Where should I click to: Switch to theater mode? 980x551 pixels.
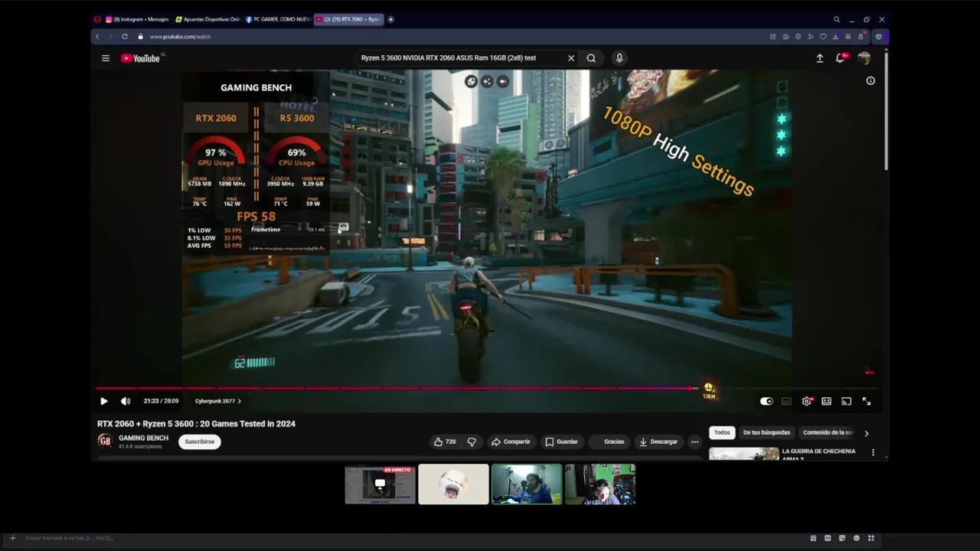pyautogui.click(x=826, y=401)
